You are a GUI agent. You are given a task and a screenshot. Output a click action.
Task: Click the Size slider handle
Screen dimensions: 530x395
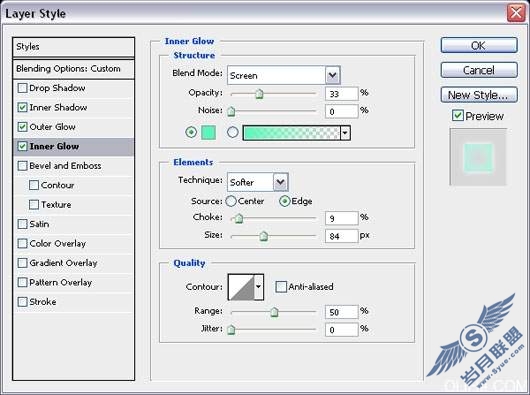pos(264,236)
